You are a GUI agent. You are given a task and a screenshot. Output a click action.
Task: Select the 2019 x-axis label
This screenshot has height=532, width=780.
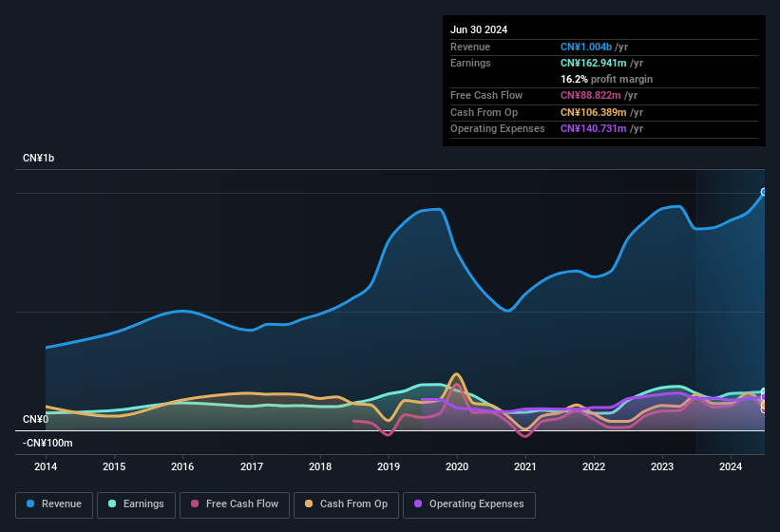click(389, 466)
